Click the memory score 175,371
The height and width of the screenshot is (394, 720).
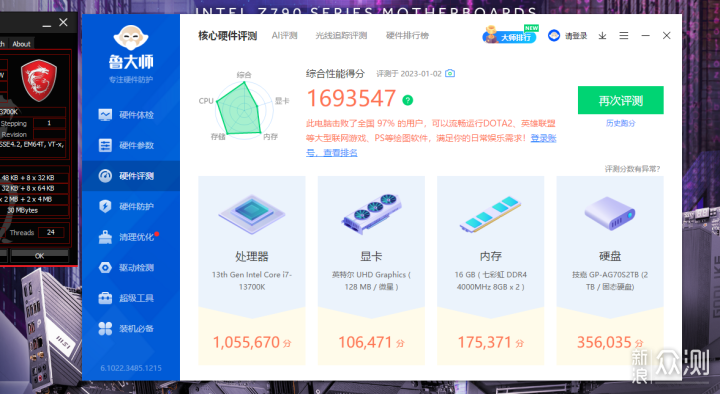click(490, 343)
